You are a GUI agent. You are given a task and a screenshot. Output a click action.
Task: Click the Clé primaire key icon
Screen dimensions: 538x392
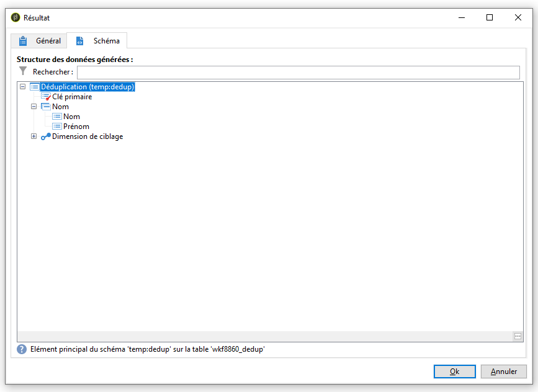click(x=46, y=97)
